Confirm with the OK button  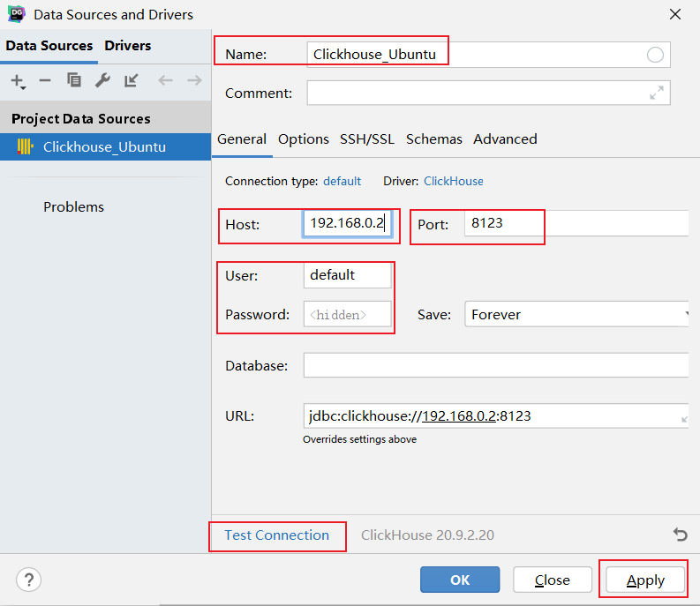[x=460, y=580]
